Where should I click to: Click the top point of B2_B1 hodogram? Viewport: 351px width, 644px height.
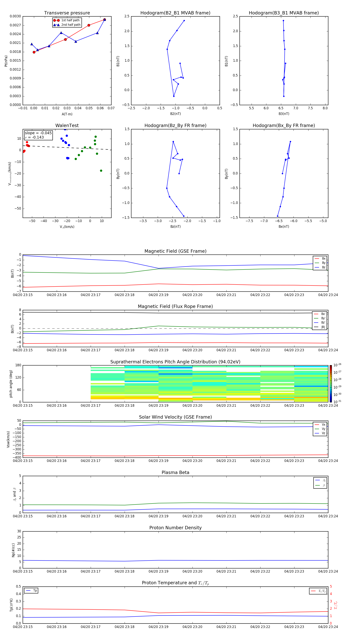(x=184, y=21)
